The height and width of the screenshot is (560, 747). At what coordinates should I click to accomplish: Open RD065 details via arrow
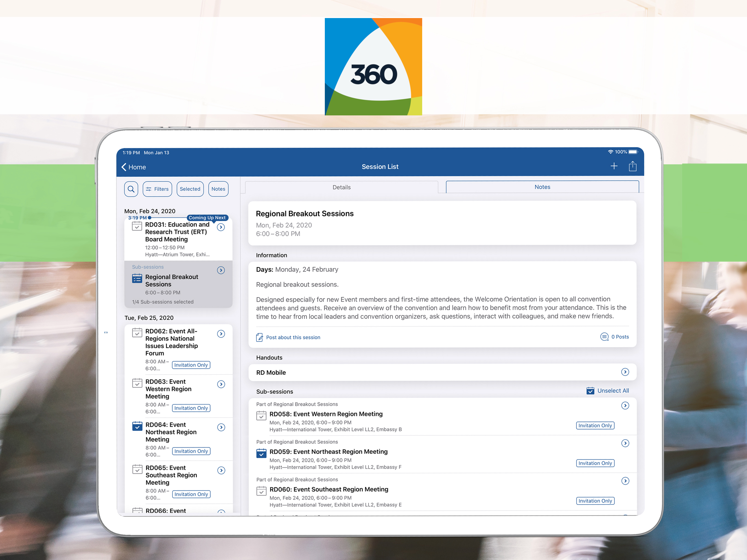(221, 471)
